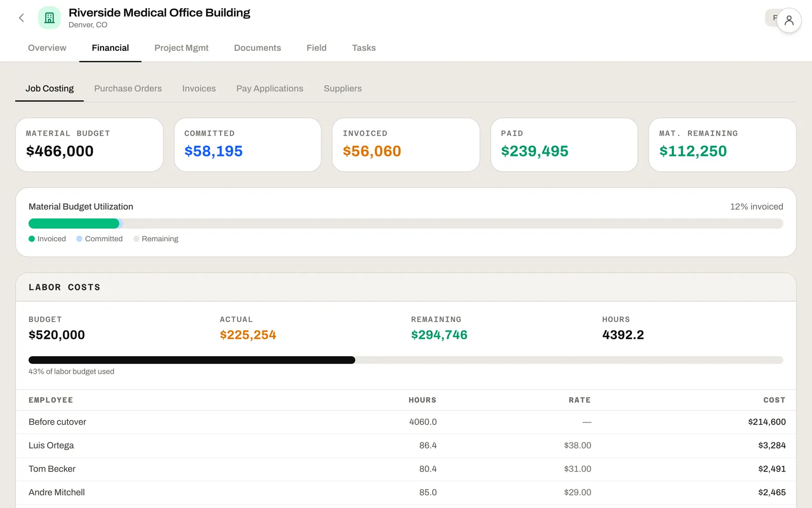The height and width of the screenshot is (508, 812).
Task: Click the labor Remaining value $294,746
Action: click(439, 335)
